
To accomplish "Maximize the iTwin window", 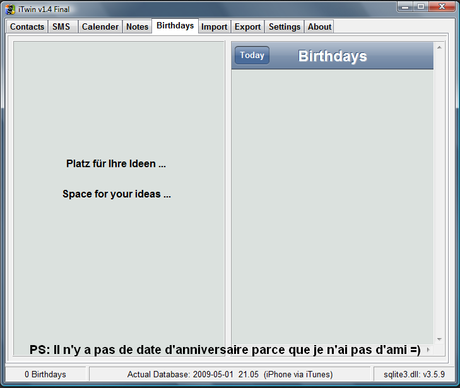I will 421,7.
